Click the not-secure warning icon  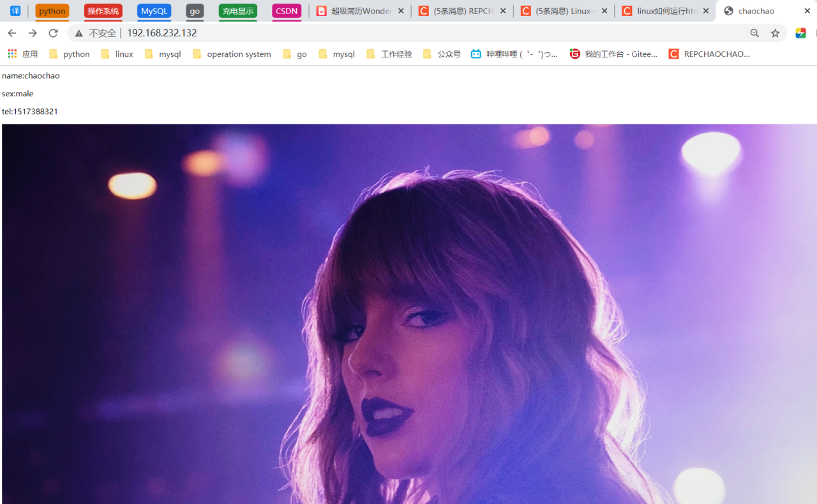[79, 33]
